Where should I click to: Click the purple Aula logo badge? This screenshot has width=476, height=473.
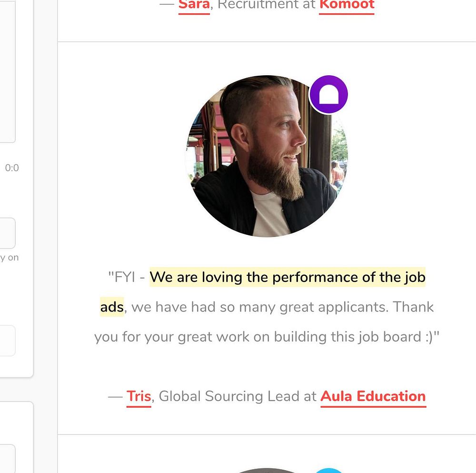[x=328, y=94]
